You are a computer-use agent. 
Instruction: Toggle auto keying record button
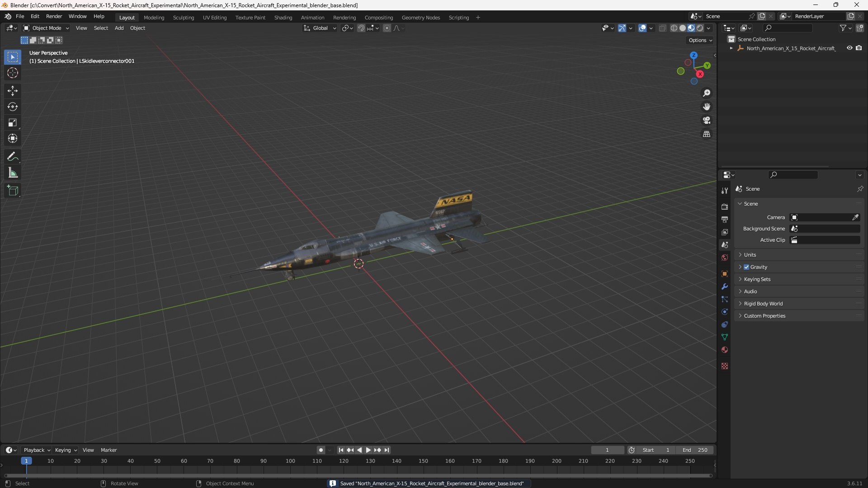pos(321,450)
